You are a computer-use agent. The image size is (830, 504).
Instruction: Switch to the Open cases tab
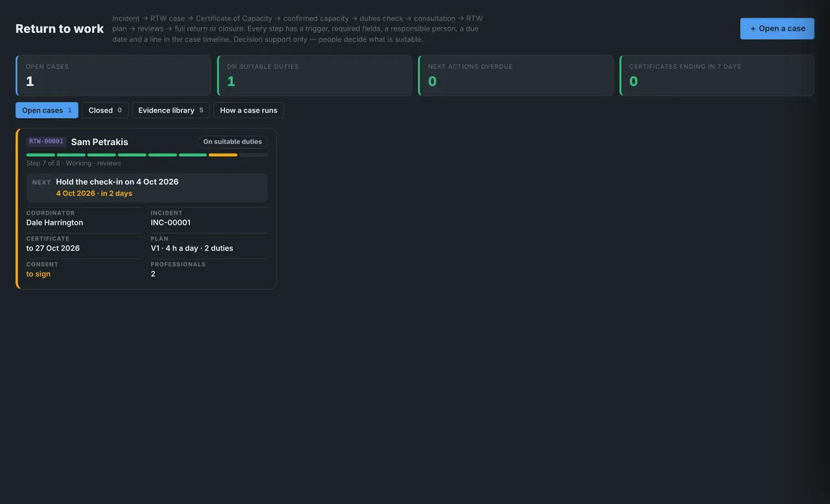(x=47, y=110)
